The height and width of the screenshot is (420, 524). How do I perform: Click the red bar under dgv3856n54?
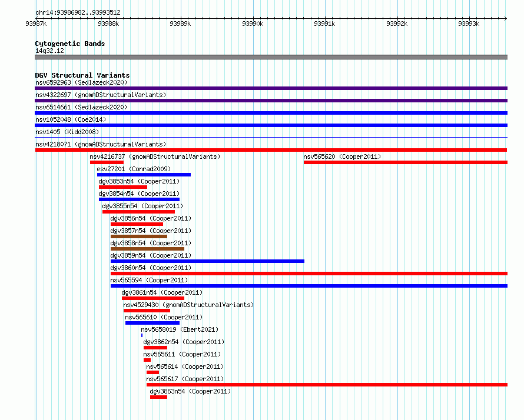137,224
